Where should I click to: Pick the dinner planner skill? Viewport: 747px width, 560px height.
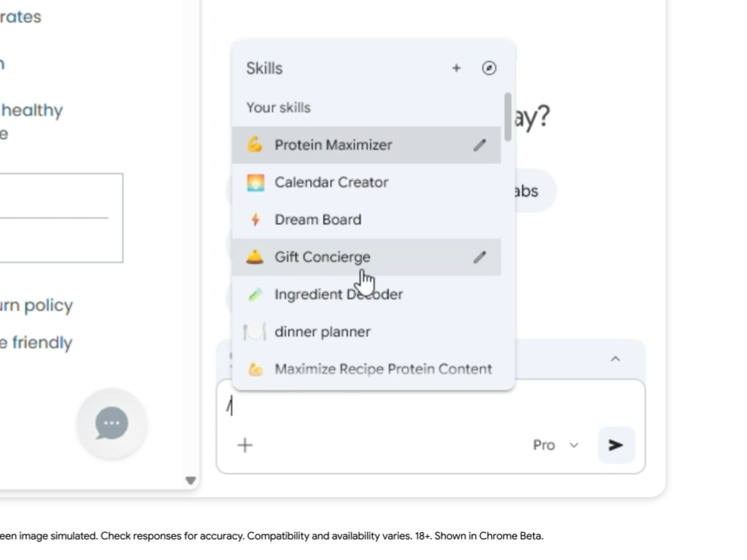pyautogui.click(x=322, y=332)
